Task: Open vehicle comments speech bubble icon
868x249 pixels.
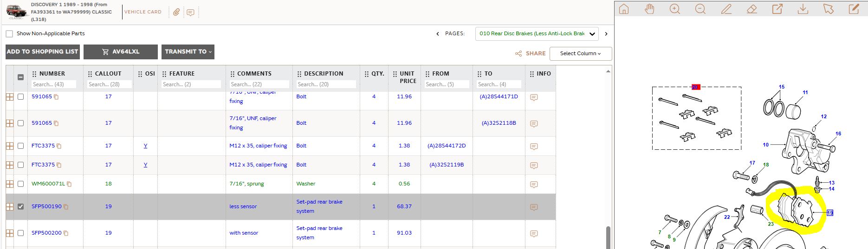Action: tap(190, 13)
